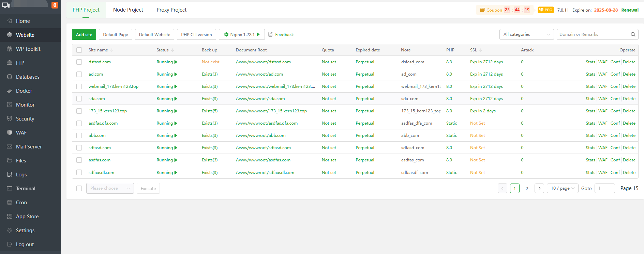Click the Monitor icon in sidebar

point(10,105)
